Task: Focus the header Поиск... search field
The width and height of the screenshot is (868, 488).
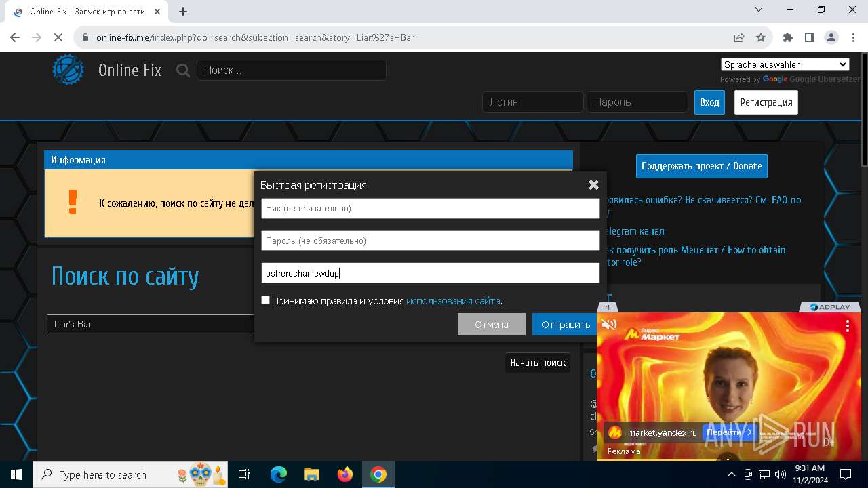Action: point(292,70)
